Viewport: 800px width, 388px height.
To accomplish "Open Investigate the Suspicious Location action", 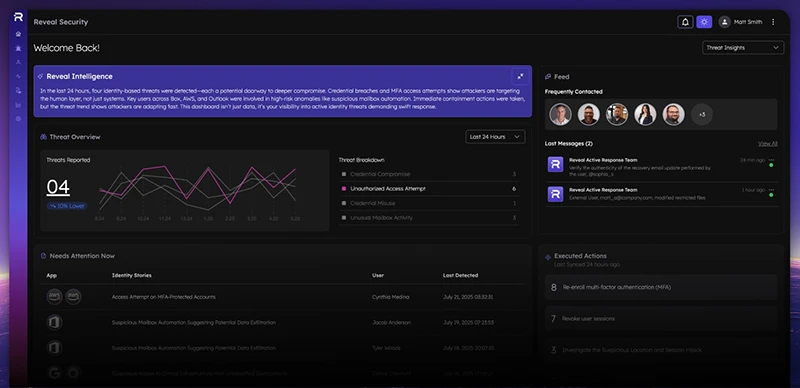I will click(x=661, y=350).
